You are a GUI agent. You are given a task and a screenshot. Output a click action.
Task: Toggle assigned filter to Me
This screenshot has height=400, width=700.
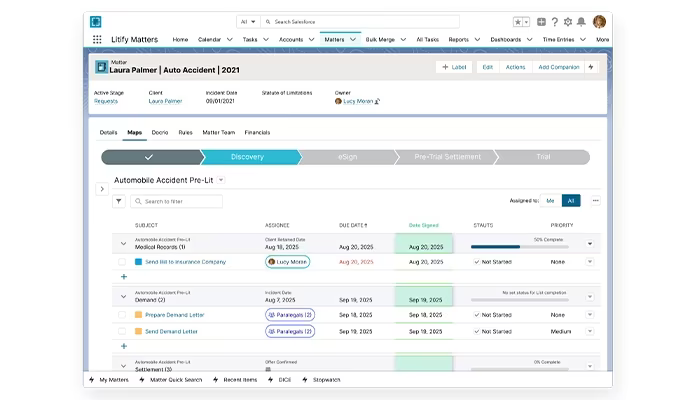[x=550, y=201]
